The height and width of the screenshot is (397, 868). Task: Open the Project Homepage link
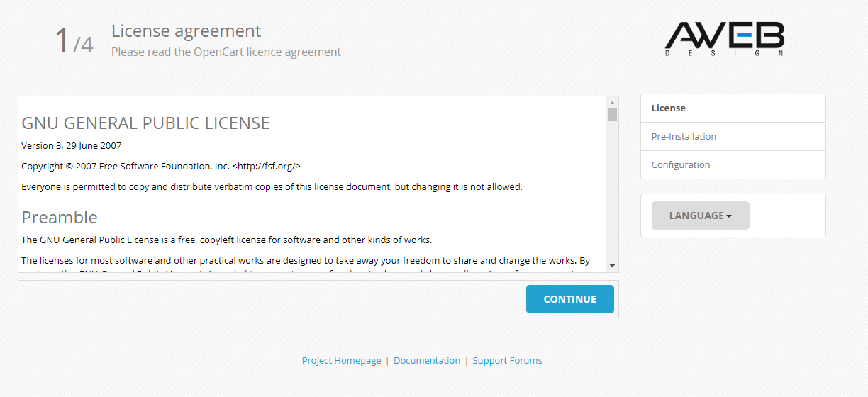341,361
